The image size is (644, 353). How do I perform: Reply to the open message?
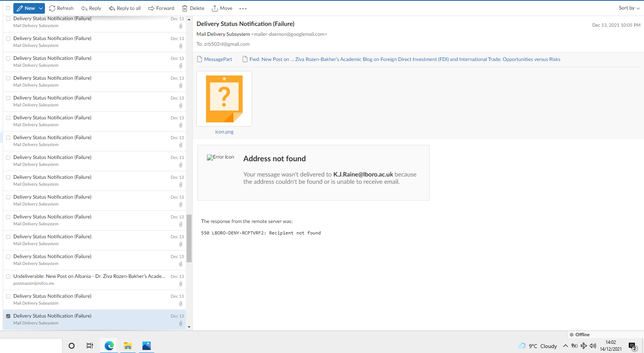[x=91, y=8]
